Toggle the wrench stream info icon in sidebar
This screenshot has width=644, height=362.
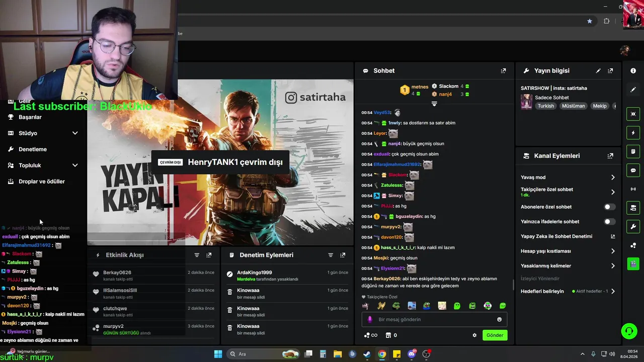pyautogui.click(x=633, y=226)
